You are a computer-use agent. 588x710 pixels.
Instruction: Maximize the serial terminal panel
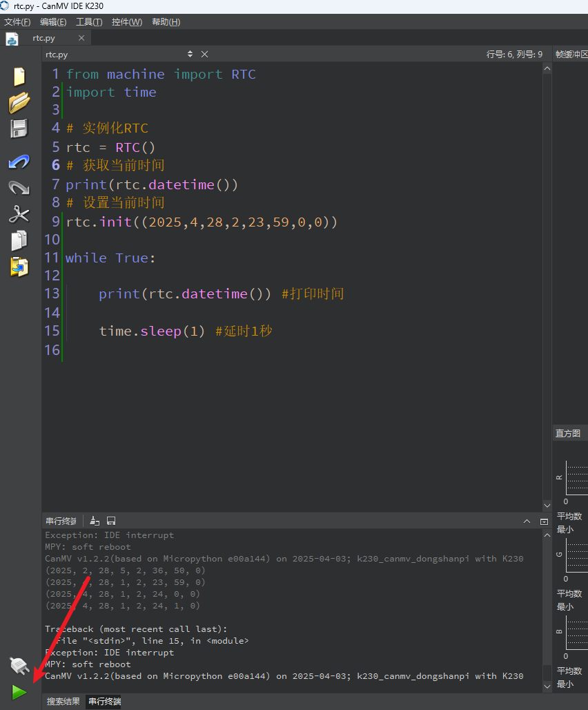pyautogui.click(x=544, y=521)
